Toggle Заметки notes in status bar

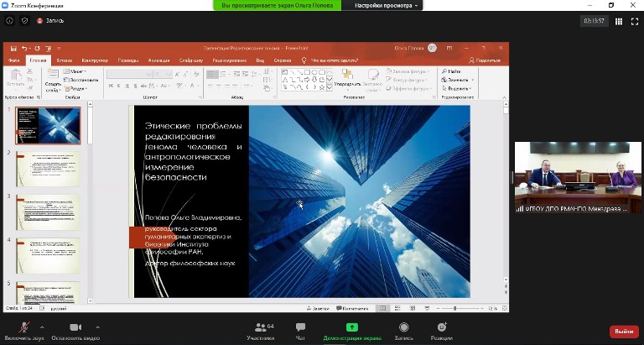pos(317,308)
